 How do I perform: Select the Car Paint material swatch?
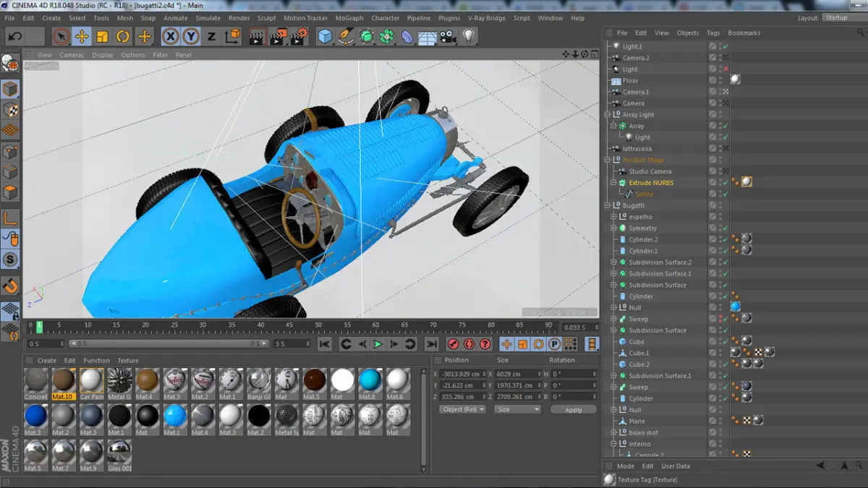pyautogui.click(x=91, y=383)
